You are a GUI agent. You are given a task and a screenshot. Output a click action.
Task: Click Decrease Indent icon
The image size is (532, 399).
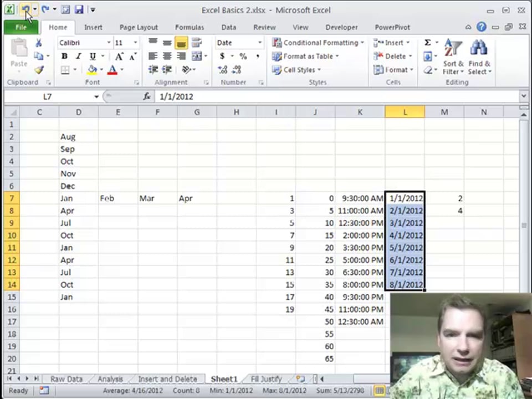point(153,70)
